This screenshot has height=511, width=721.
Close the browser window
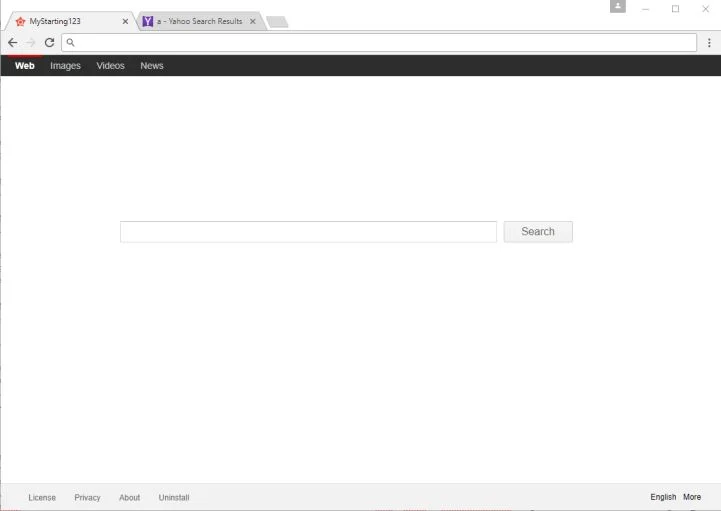tap(705, 9)
